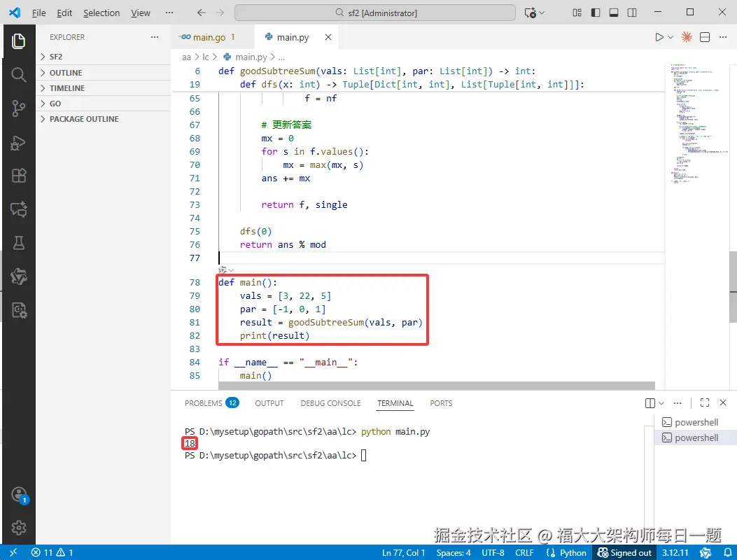
Task: Open the Accounts menu icon
Action: [x=20, y=495]
